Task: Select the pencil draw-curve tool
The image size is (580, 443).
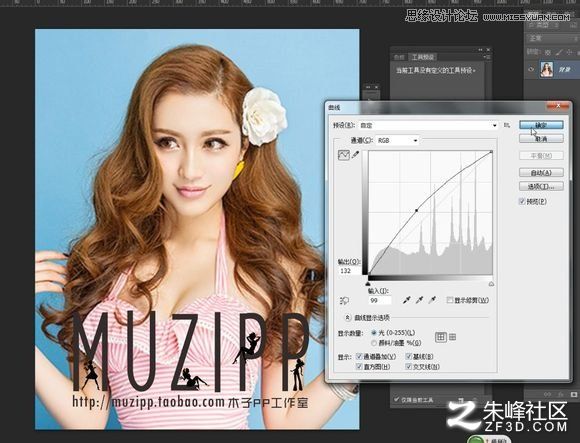Action: (x=356, y=154)
